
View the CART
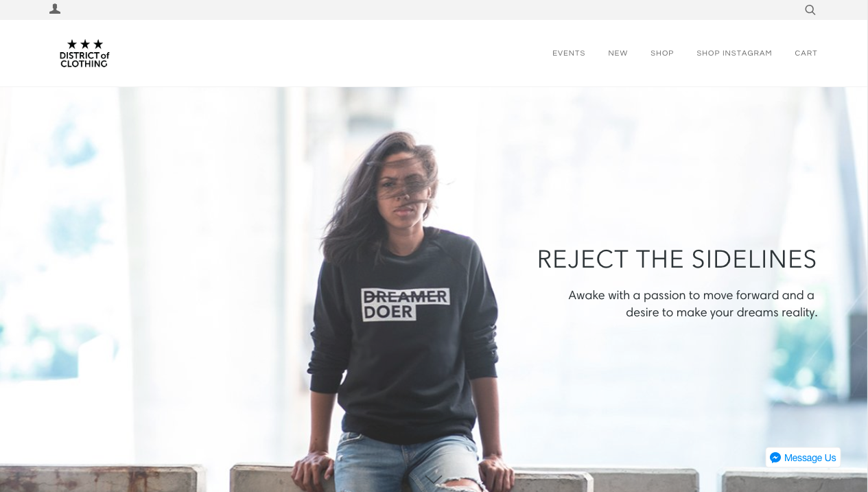pyautogui.click(x=806, y=53)
